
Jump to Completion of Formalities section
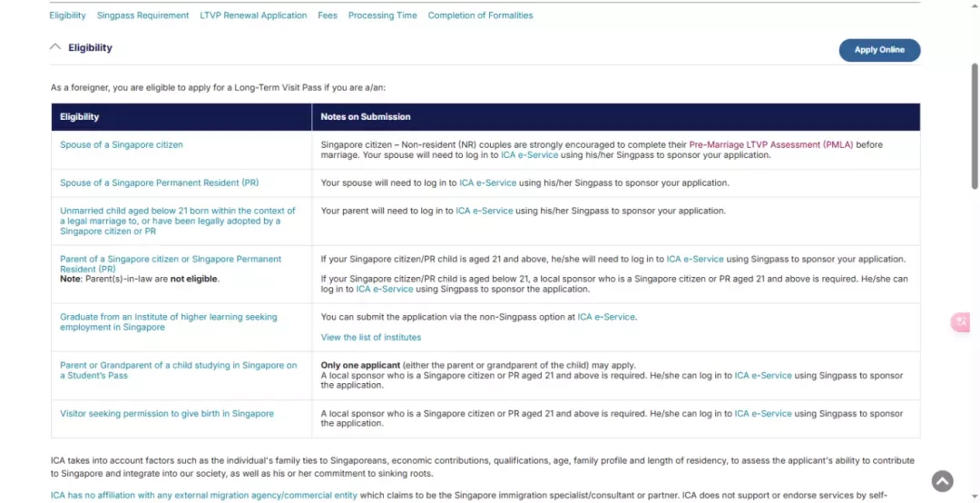pyautogui.click(x=481, y=15)
